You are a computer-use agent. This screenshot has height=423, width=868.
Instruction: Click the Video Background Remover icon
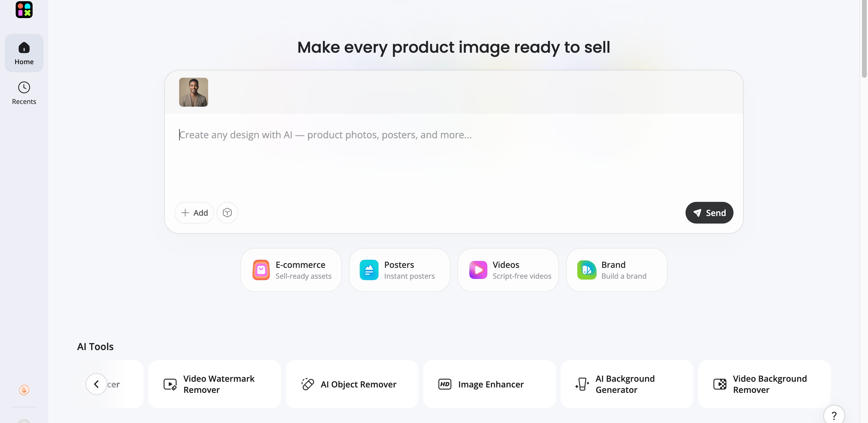pyautogui.click(x=720, y=384)
